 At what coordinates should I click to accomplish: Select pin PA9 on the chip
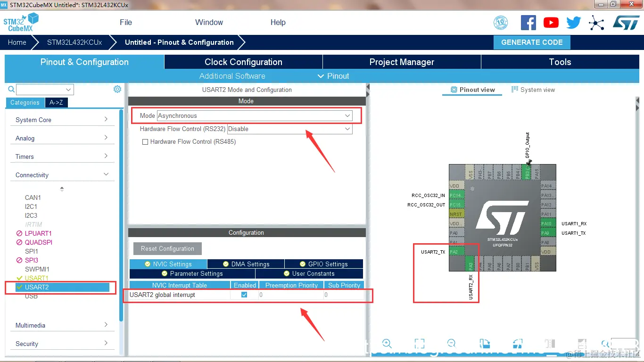[548, 233]
